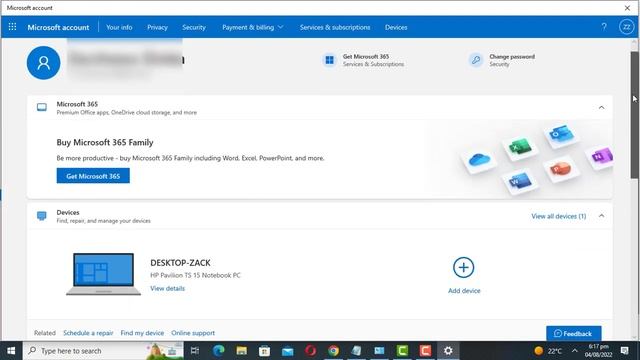The image size is (640, 360).
Task: Click View details for DESKTOP-ZACK
Action: tap(167, 288)
